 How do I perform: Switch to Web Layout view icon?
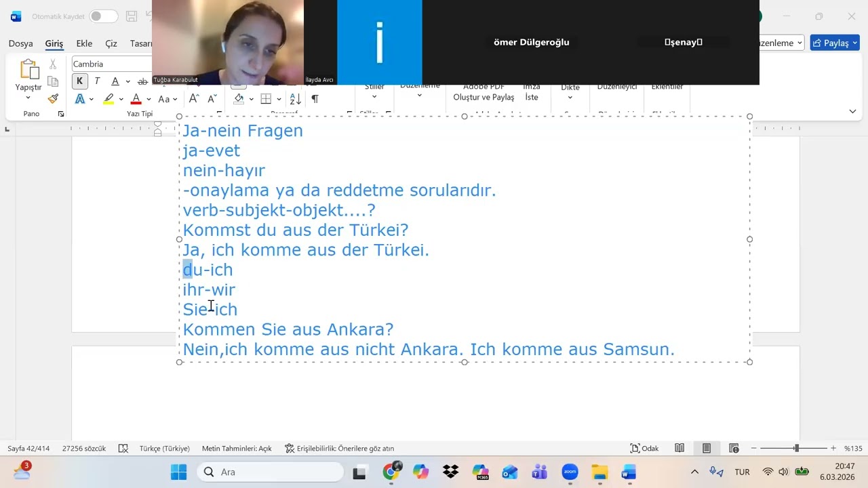pyautogui.click(x=734, y=448)
